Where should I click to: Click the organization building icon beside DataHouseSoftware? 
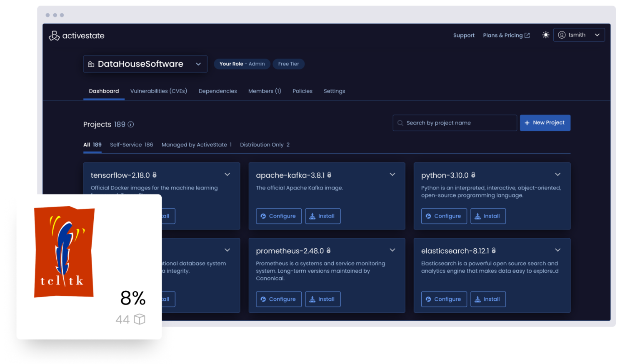coord(91,64)
